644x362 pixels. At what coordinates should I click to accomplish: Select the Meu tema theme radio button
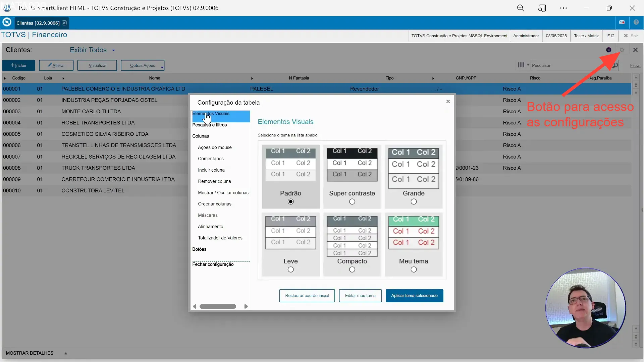(x=414, y=269)
